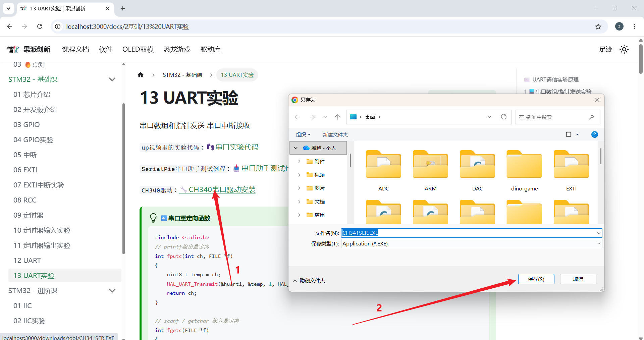This screenshot has width=644, height=340.
Task: Open sidebar item 12 UART
Action: point(27,261)
